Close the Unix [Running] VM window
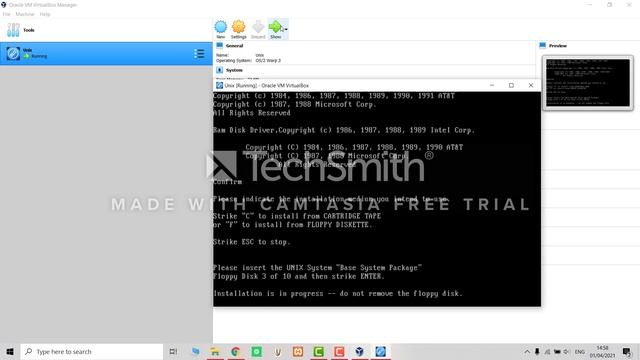This screenshot has width=640, height=360. tap(531, 85)
